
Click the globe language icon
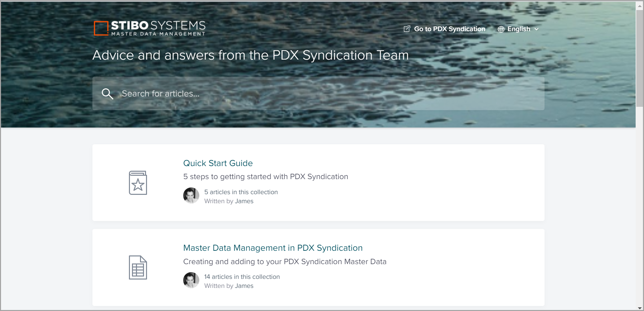click(501, 29)
